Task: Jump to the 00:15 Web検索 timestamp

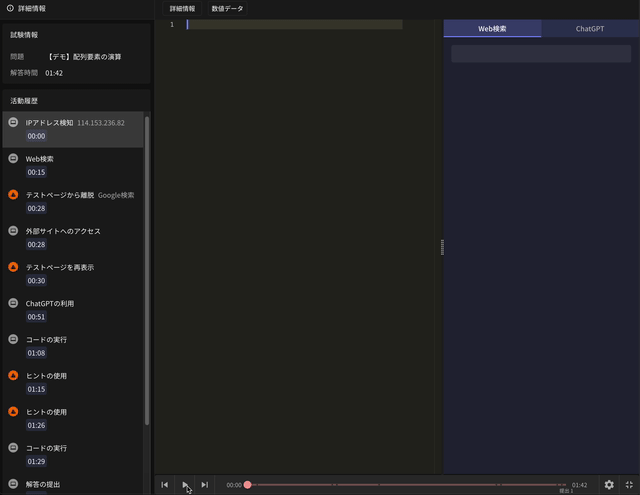Action: pos(36,172)
